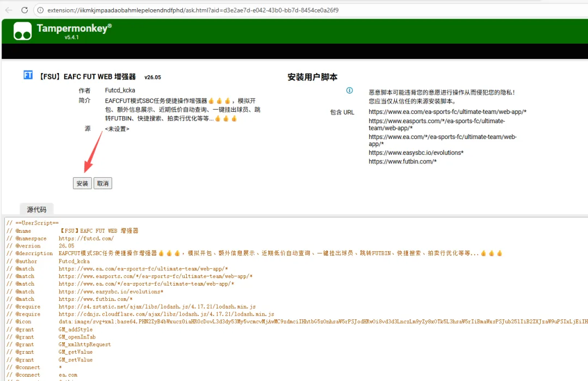Click the @grant GM_openInTab line
The width and height of the screenshot is (588, 381).
pyautogui.click(x=51, y=337)
